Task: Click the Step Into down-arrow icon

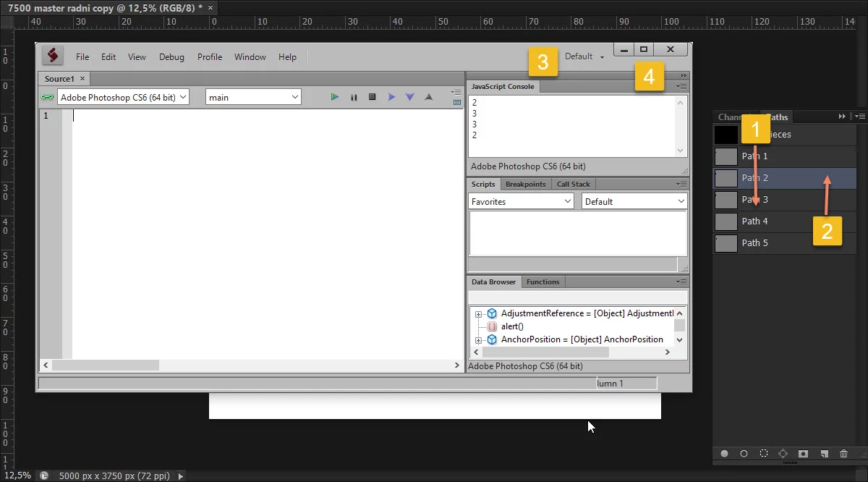Action: 410,97
